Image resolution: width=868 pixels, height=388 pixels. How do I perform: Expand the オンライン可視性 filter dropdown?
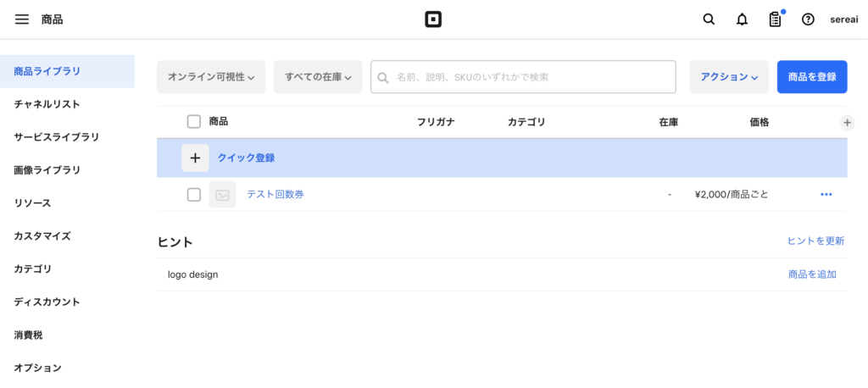coord(211,77)
